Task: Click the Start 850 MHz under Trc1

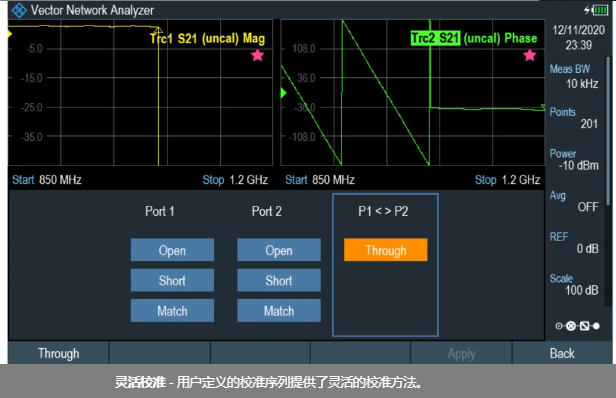Action: tap(47, 180)
